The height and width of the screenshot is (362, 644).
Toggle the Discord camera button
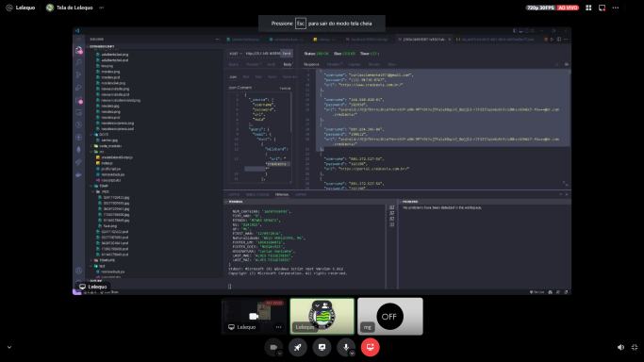(273, 347)
